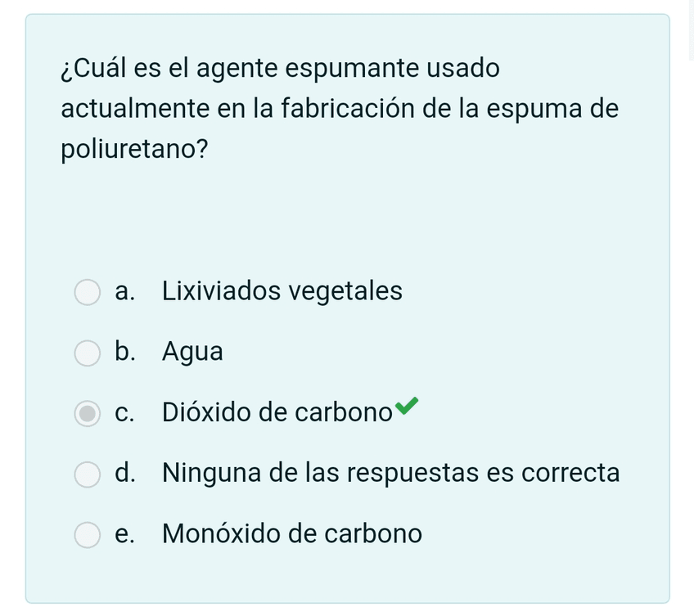Click the 'Agua' answer label
694x616 pixels.
tap(192, 352)
